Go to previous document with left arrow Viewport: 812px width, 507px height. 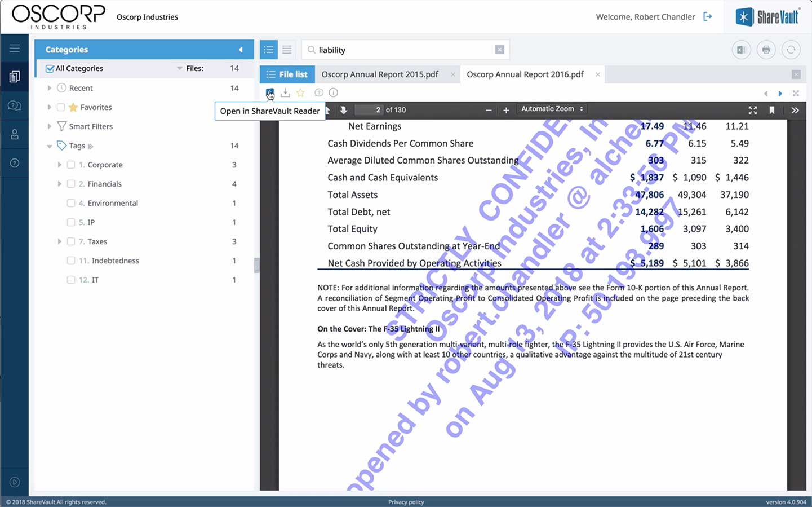pyautogui.click(x=766, y=93)
